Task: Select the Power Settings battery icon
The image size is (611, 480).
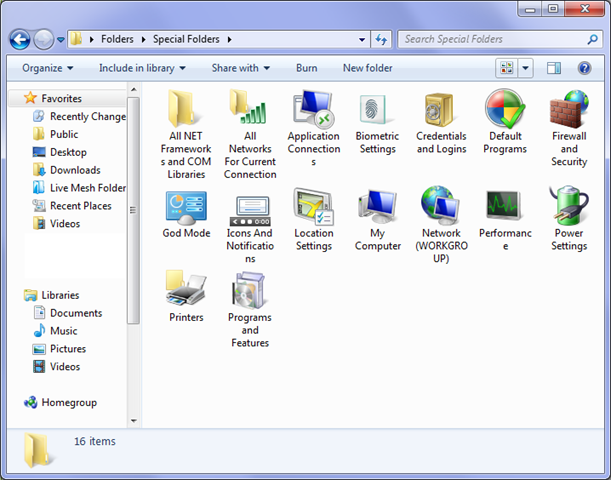Action: [569, 206]
